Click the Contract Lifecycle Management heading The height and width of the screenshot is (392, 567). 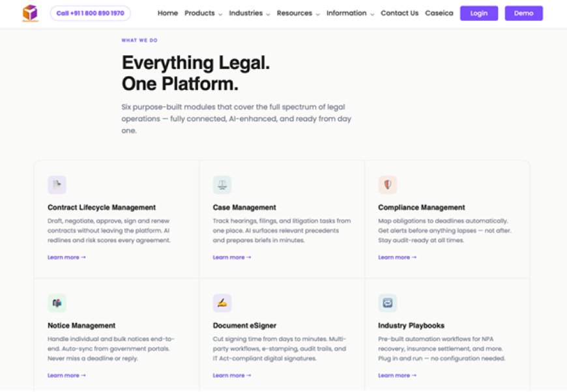[x=102, y=207]
